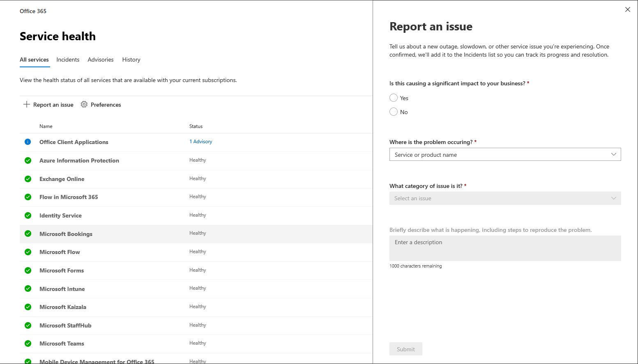Screen dimensions: 638x364
Task: Click the green check icon for Microsoft Bookings
Action: tap(28, 234)
